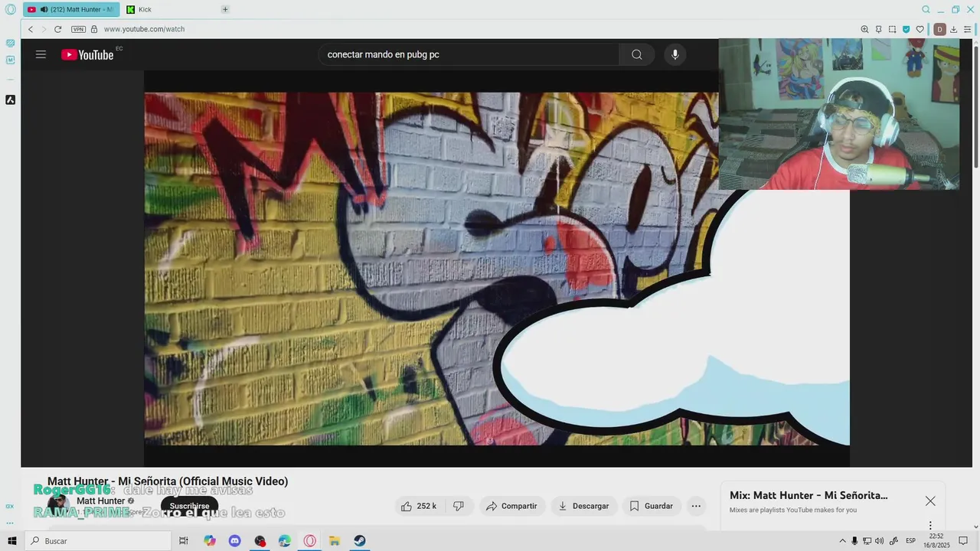Open Discord from the taskbar
Image resolution: width=980 pixels, height=551 pixels.
pyautogui.click(x=235, y=541)
